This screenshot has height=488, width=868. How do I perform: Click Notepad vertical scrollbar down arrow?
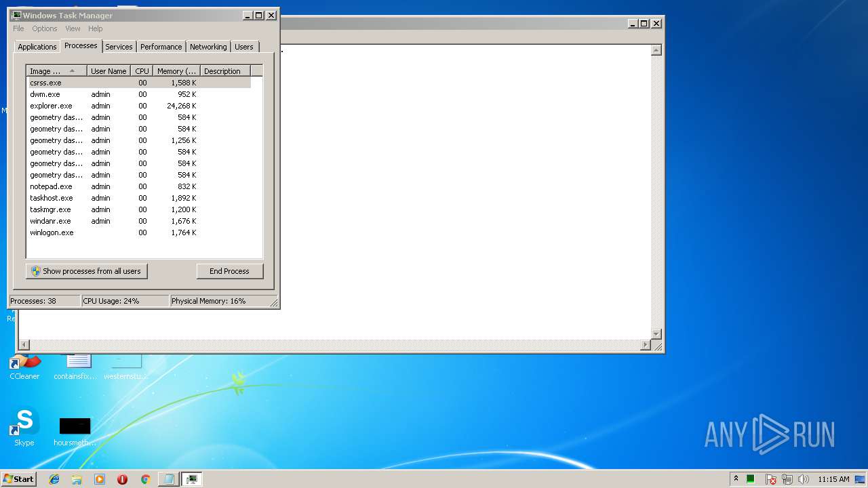[656, 334]
